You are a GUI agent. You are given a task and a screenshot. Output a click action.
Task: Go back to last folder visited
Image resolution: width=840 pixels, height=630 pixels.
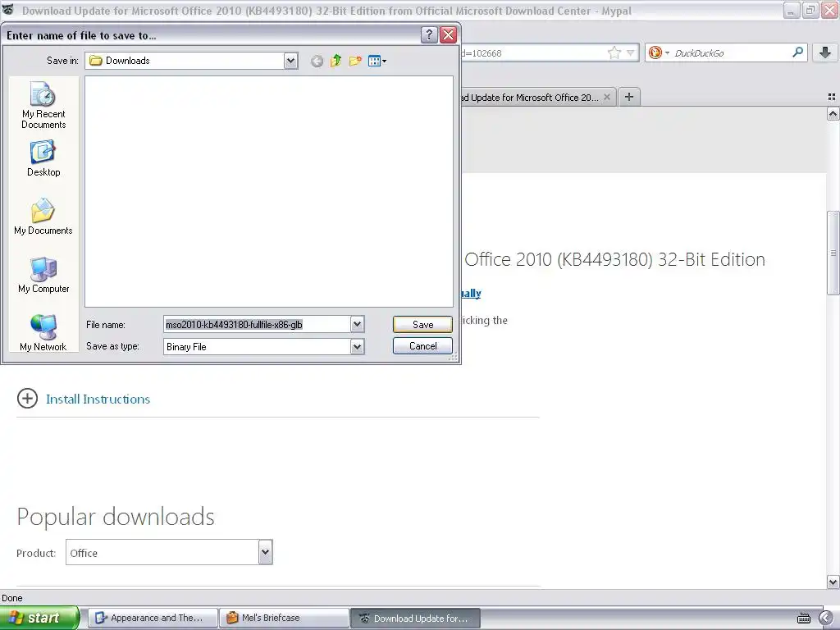coord(317,61)
